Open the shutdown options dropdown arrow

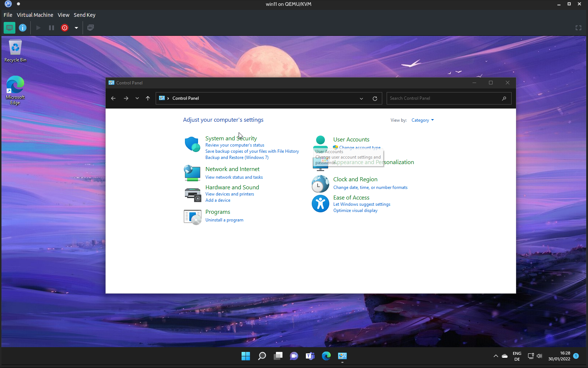pos(76,28)
